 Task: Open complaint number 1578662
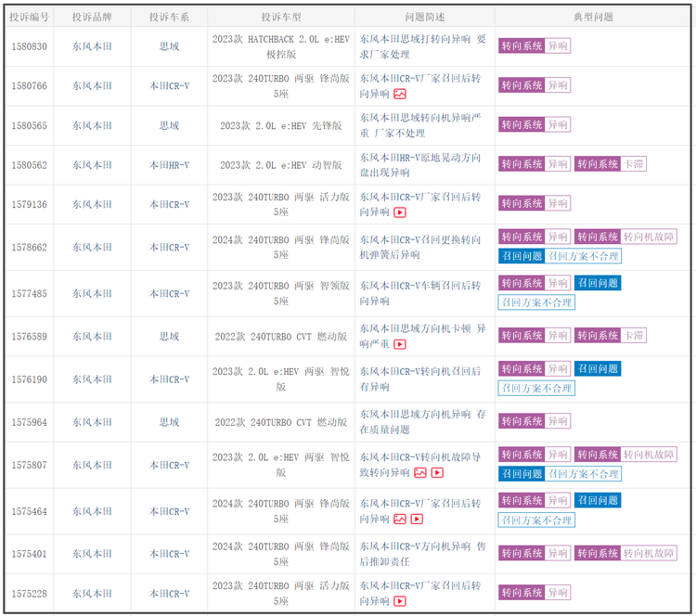[x=29, y=248]
